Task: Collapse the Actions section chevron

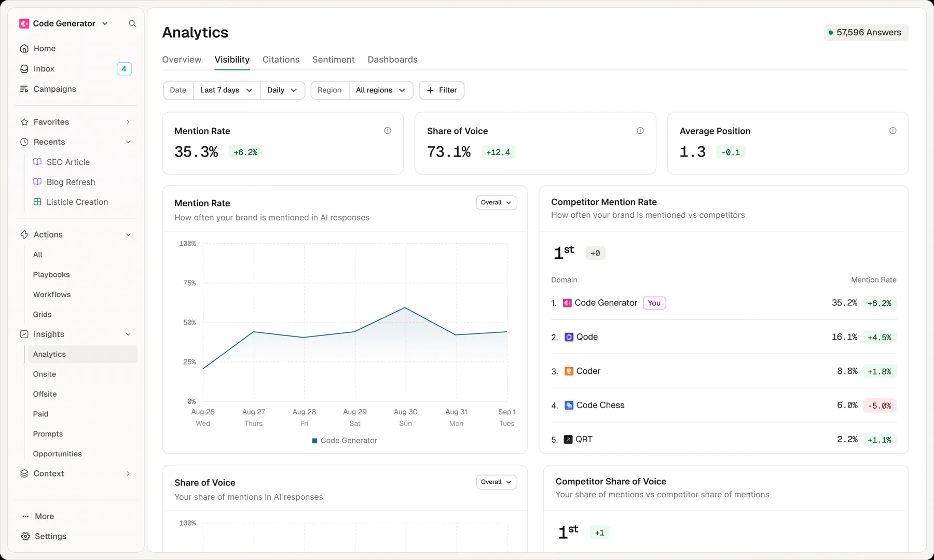Action: point(128,235)
